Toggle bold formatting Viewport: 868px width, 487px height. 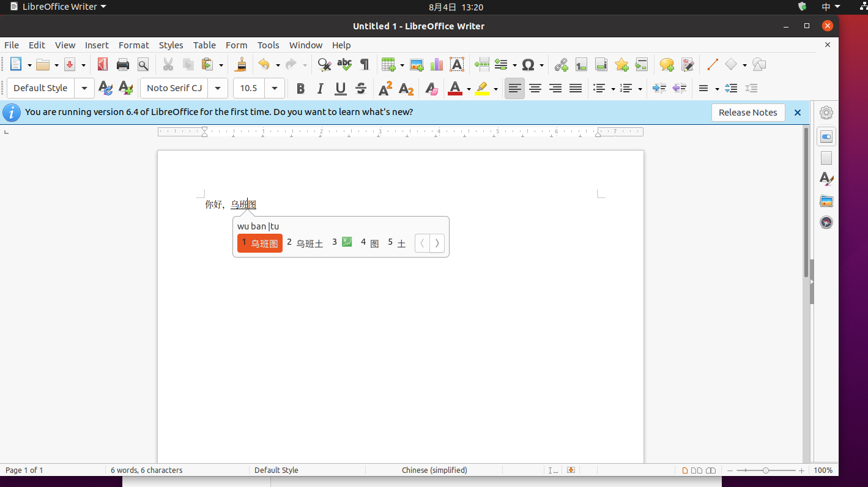(300, 88)
